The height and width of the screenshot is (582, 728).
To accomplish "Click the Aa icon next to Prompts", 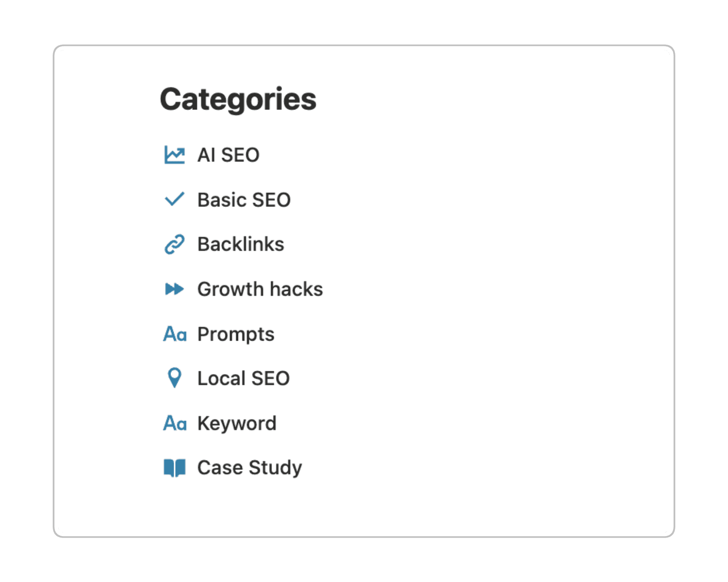I will 174,334.
